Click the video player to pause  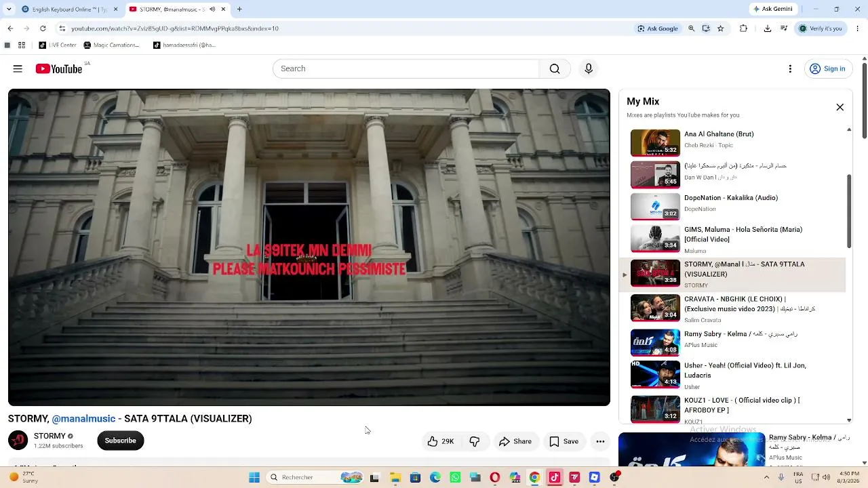[x=309, y=247]
